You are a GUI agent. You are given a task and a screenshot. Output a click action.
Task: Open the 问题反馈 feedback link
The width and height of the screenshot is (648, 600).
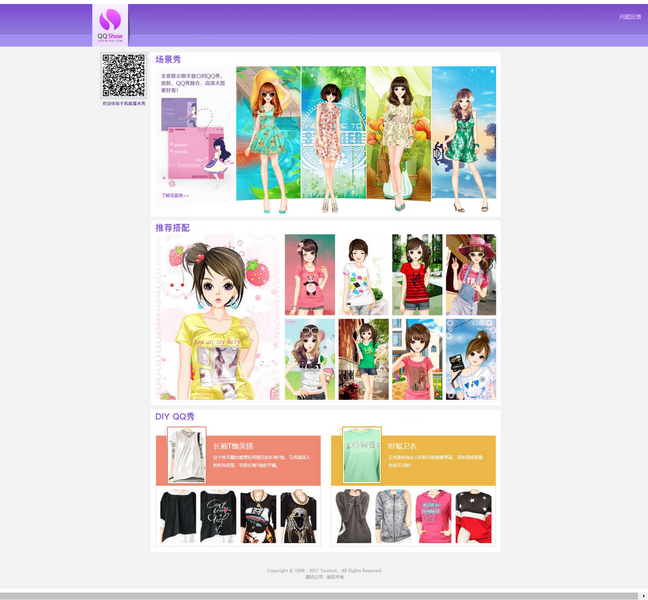pyautogui.click(x=629, y=17)
